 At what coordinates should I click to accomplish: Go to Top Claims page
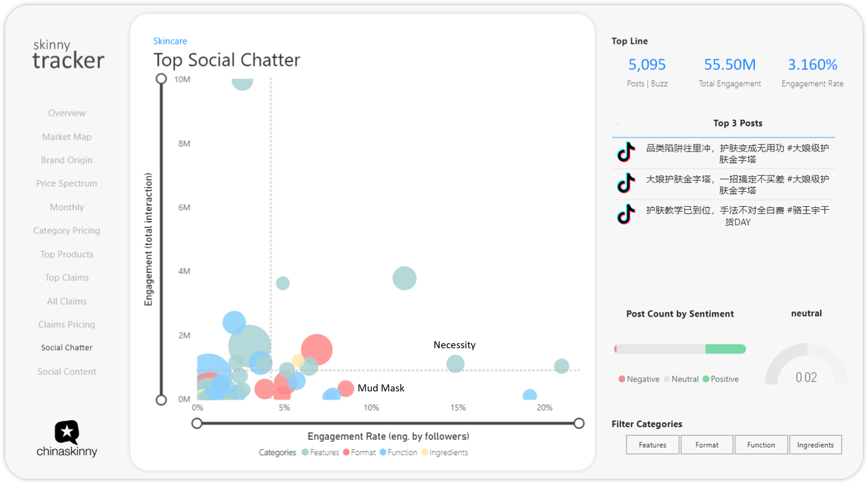(x=67, y=277)
